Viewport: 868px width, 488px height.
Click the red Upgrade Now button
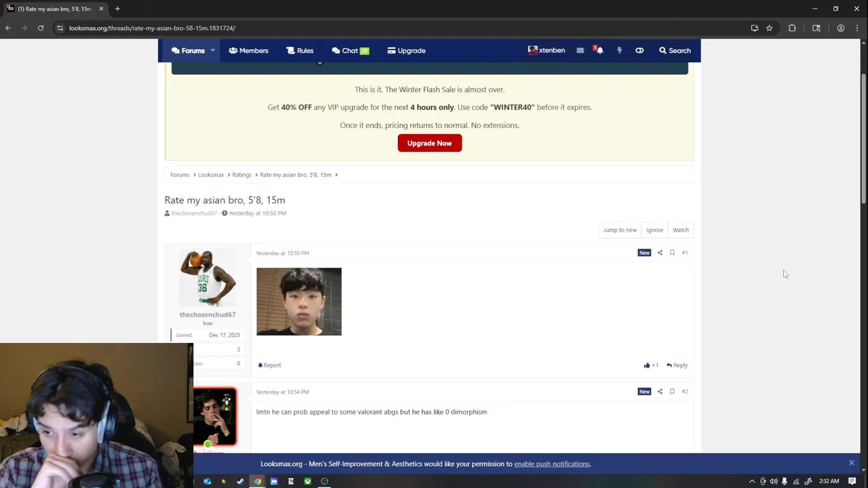tap(429, 143)
